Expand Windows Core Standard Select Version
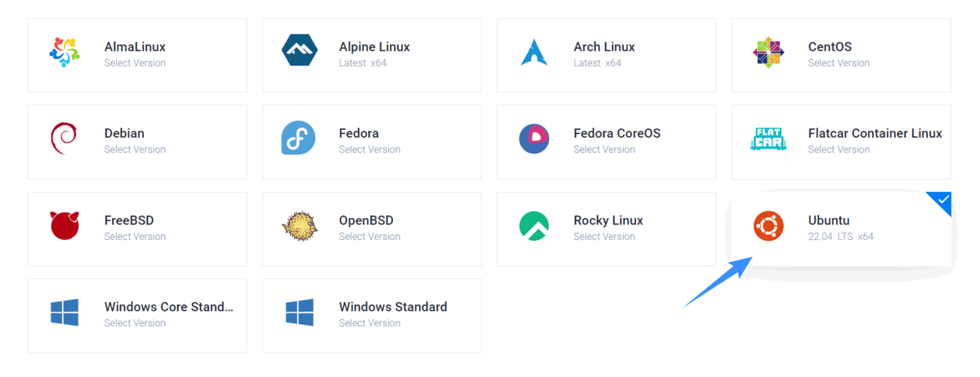 tap(135, 323)
